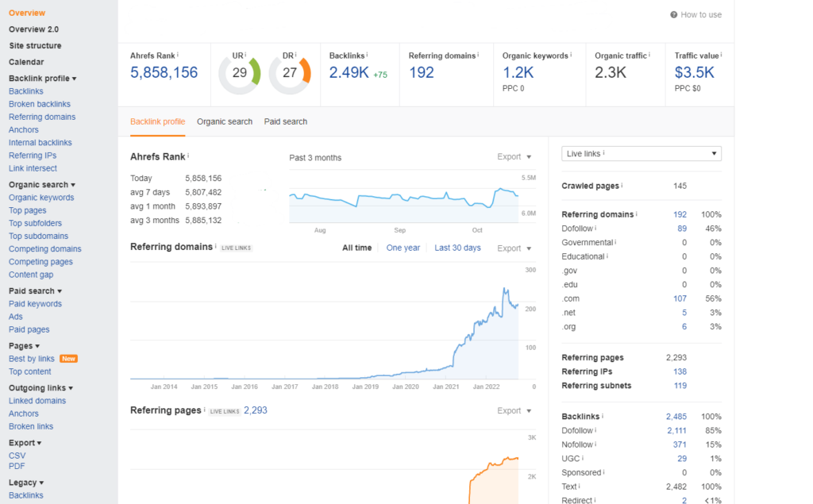Click the DR 27 gauge
This screenshot has width=813, height=504.
(x=290, y=73)
